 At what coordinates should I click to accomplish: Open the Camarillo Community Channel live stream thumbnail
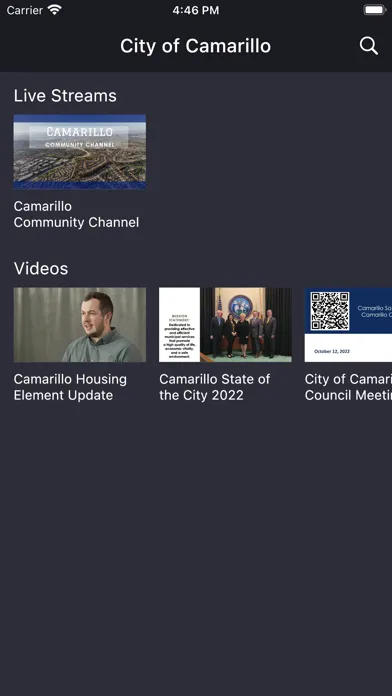[80, 152]
